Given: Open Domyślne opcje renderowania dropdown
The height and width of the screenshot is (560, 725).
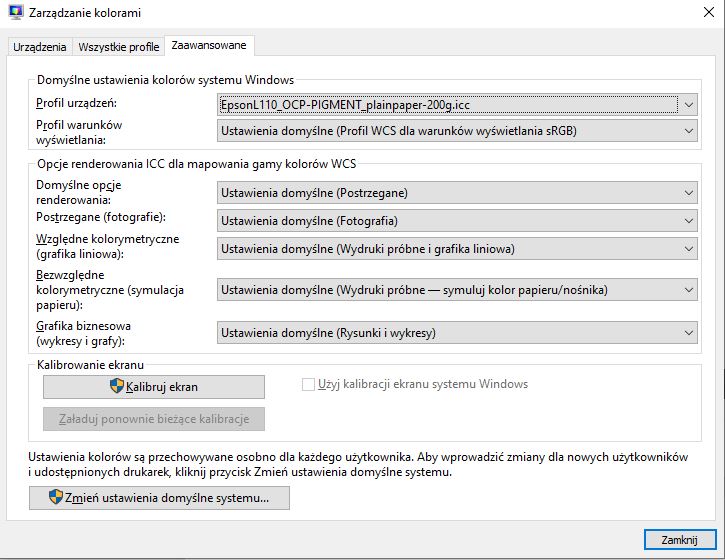Looking at the screenshot, I should tap(457, 193).
